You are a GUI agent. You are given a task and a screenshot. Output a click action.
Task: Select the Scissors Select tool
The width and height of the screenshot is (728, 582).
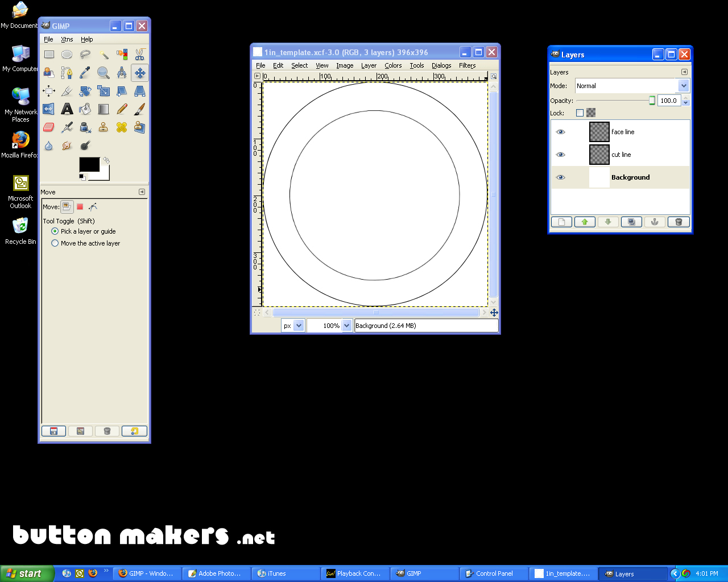point(140,55)
